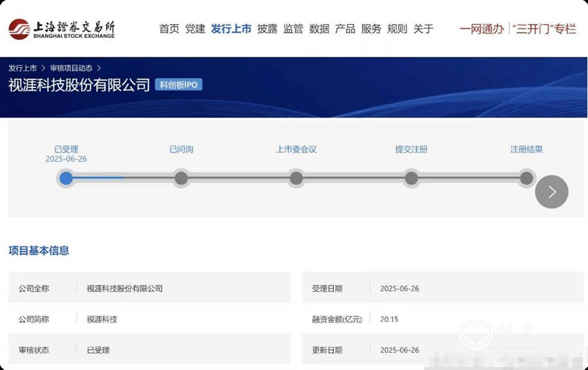This screenshot has width=588, height=370.
Task: Open the 监管 navigation item
Action: [x=293, y=29]
